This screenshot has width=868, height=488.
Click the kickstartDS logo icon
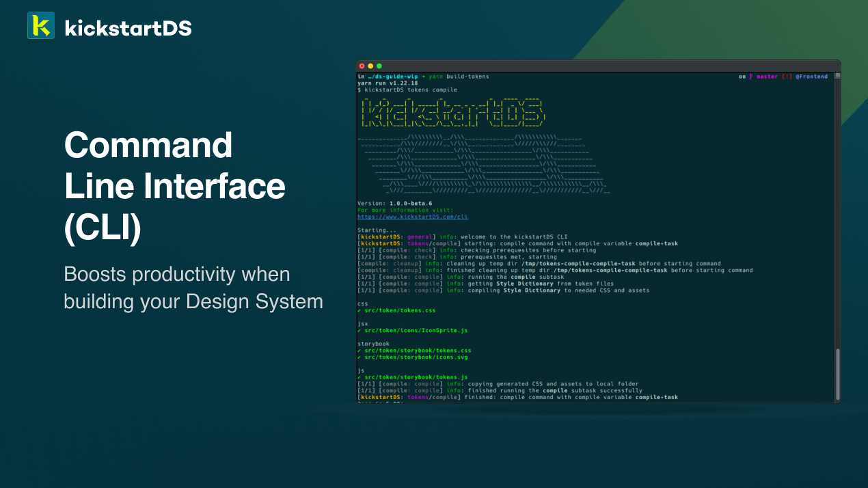click(41, 25)
